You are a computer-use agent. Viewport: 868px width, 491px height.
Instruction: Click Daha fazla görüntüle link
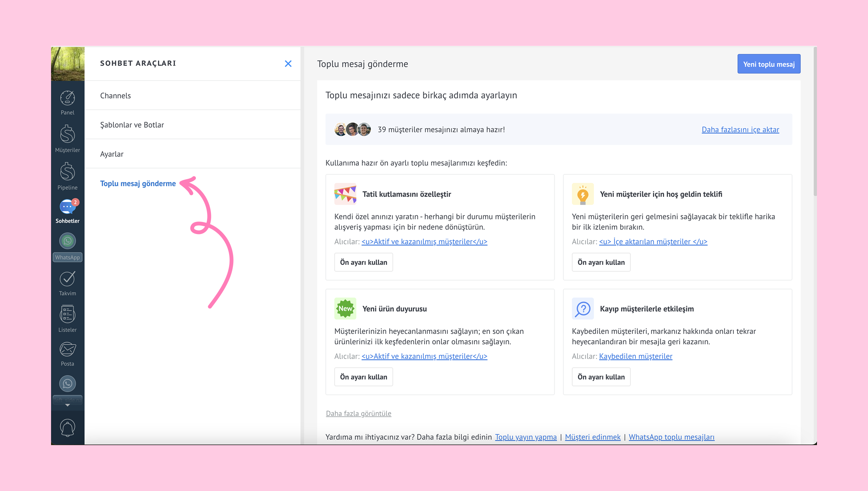coord(358,414)
